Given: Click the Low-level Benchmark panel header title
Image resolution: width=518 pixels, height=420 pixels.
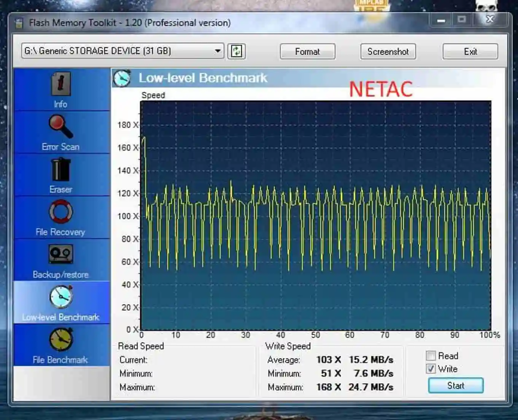Looking at the screenshot, I should [x=203, y=78].
